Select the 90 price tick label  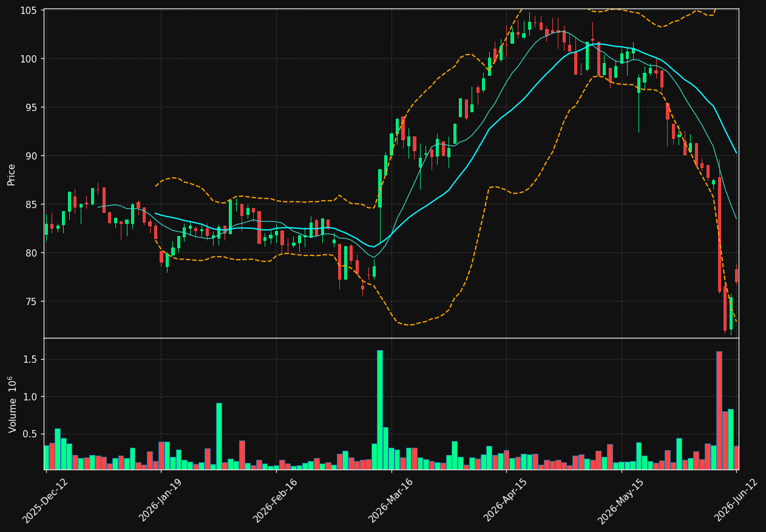pyautogui.click(x=32, y=156)
